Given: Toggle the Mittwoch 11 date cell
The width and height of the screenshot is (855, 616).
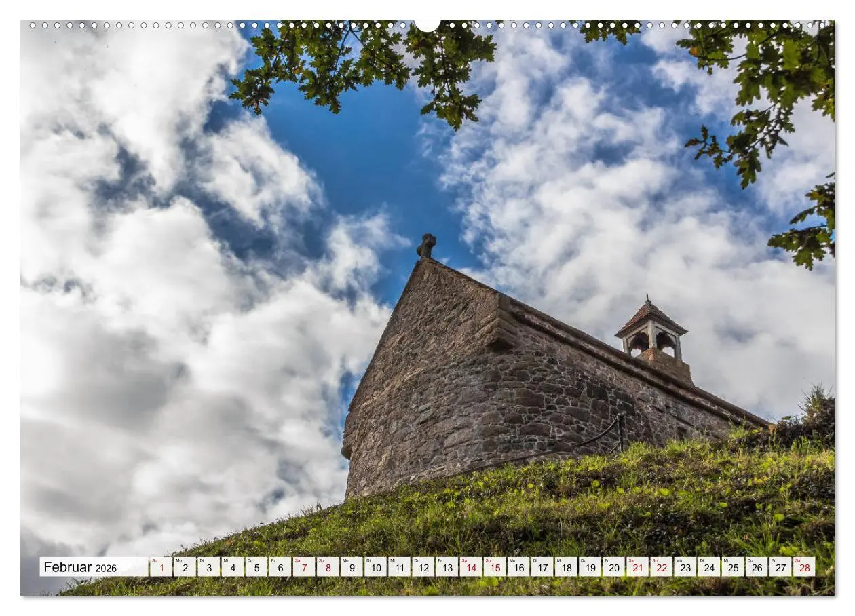Looking at the screenshot, I should (x=398, y=568).
